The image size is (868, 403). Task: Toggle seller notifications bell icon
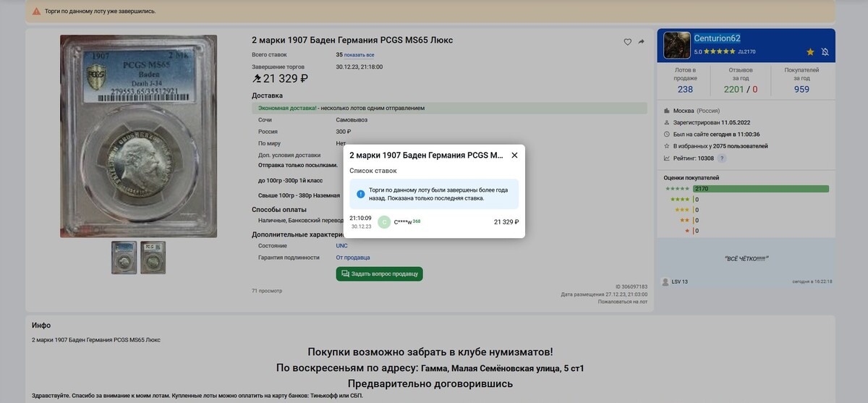825,52
